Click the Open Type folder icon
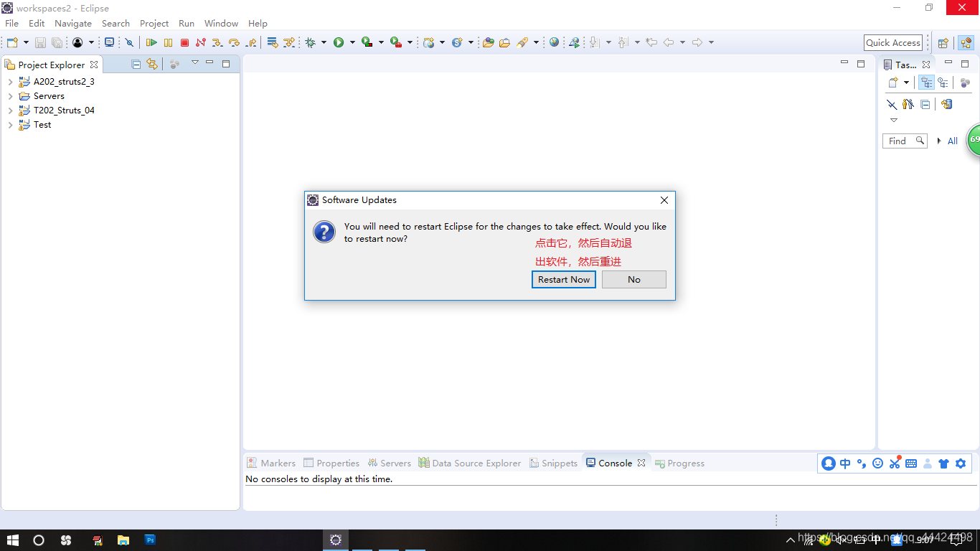The height and width of the screenshot is (551, 980). pyautogui.click(x=488, y=42)
